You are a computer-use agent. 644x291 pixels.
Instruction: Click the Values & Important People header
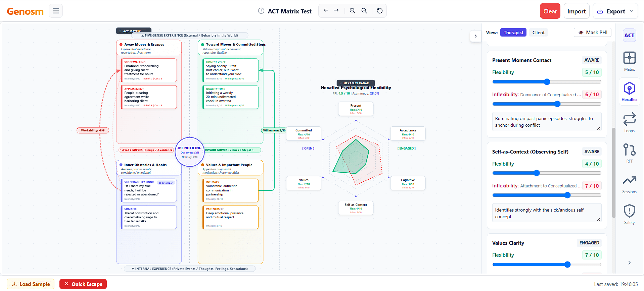(230, 168)
